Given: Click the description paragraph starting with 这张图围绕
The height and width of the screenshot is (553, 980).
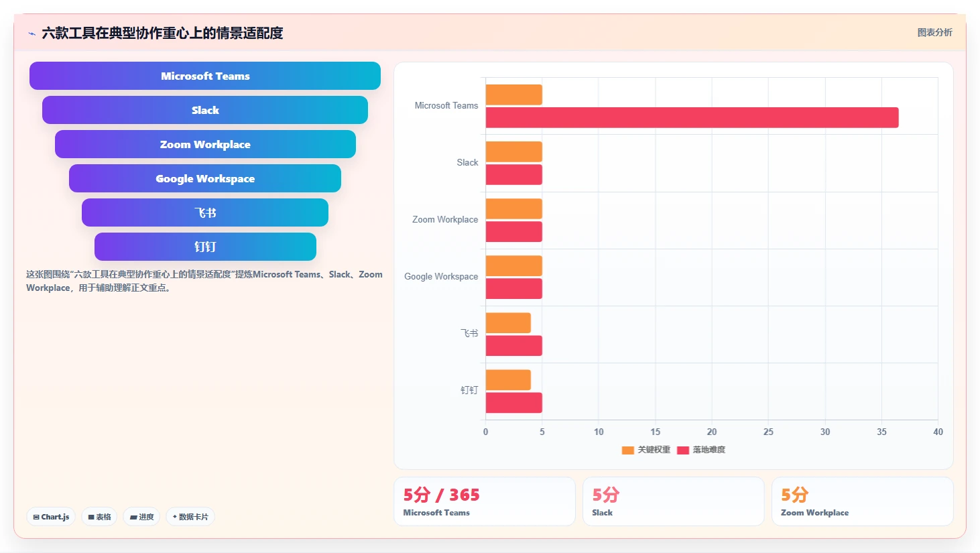Looking at the screenshot, I should (x=204, y=281).
